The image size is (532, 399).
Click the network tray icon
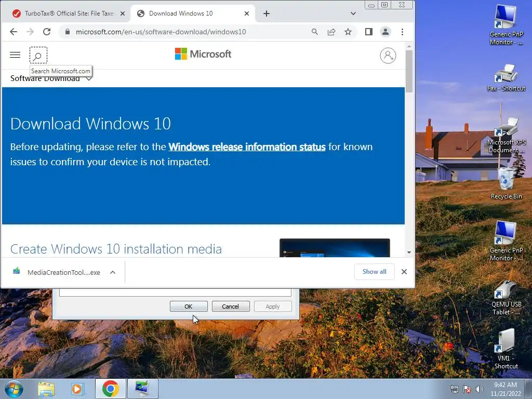[x=454, y=389]
